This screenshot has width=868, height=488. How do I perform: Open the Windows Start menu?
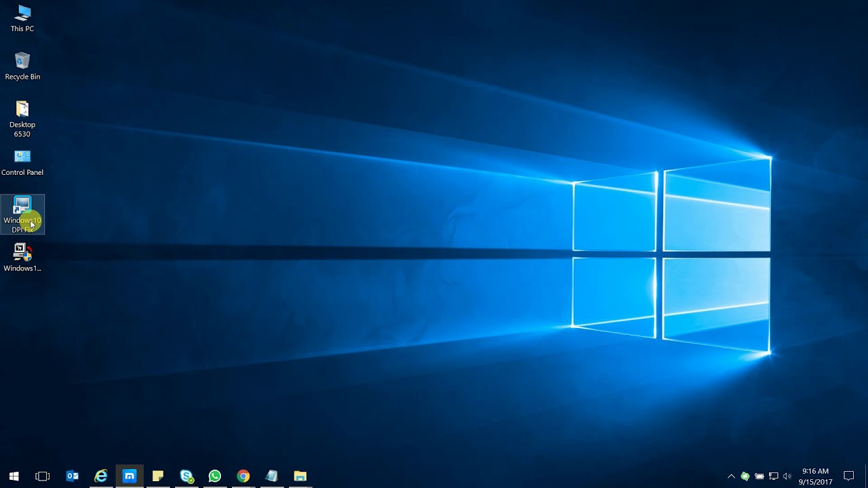click(14, 476)
